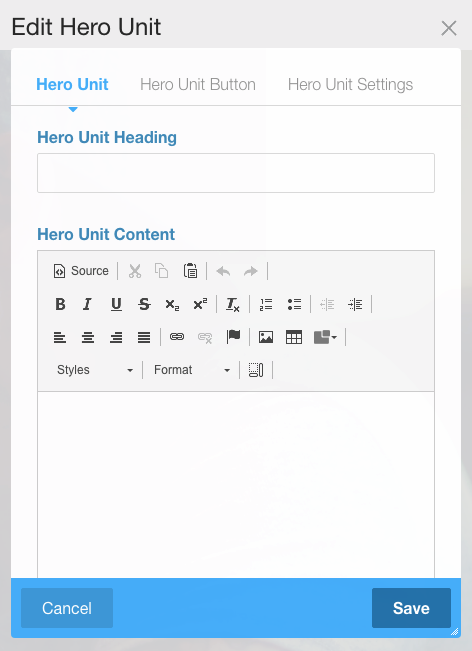
Task: Insert a numbered list
Action: [266, 304]
